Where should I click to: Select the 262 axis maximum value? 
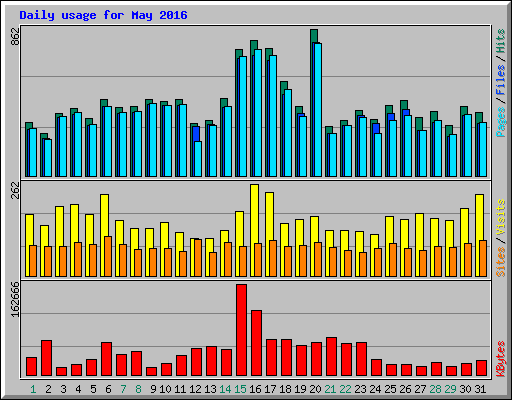pos(15,190)
